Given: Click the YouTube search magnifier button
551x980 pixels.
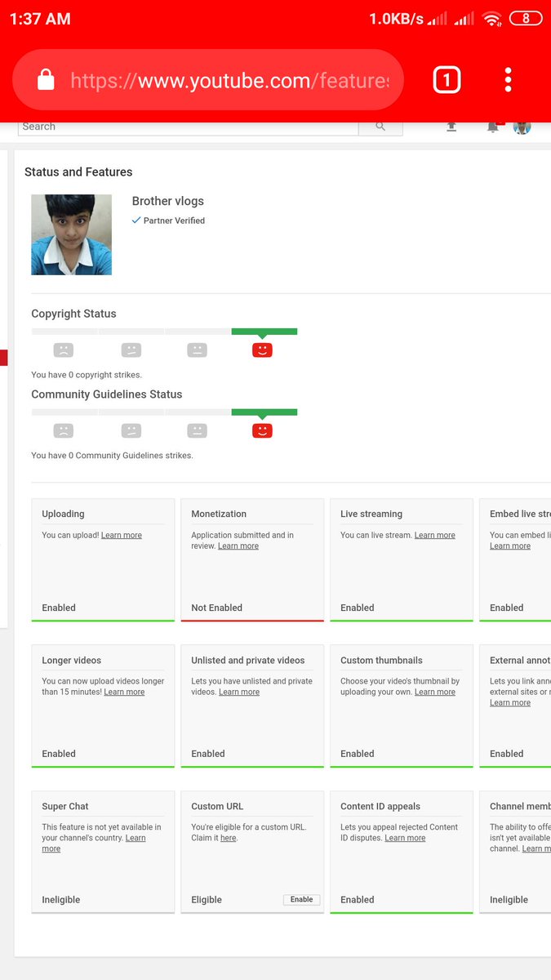Looking at the screenshot, I should tap(380, 127).
